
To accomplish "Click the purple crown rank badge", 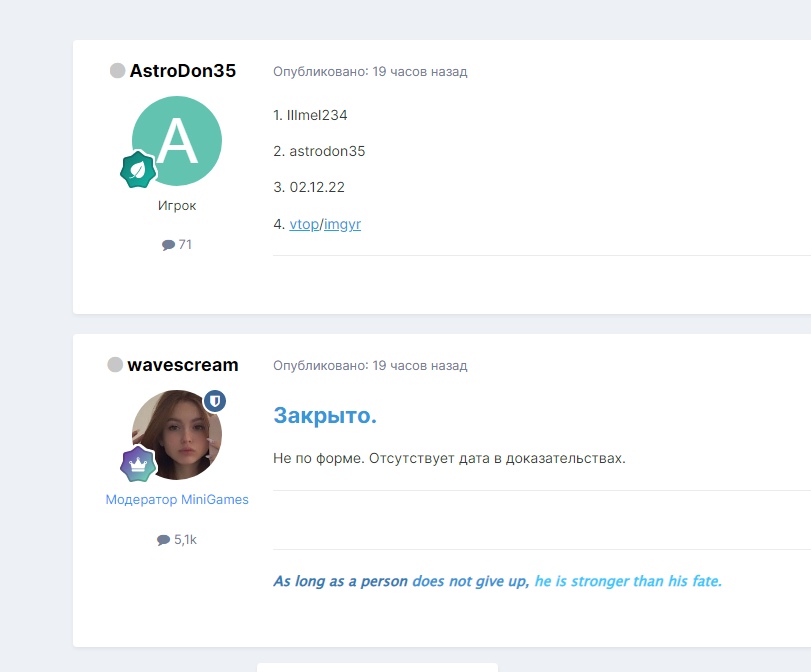I will click(x=137, y=464).
